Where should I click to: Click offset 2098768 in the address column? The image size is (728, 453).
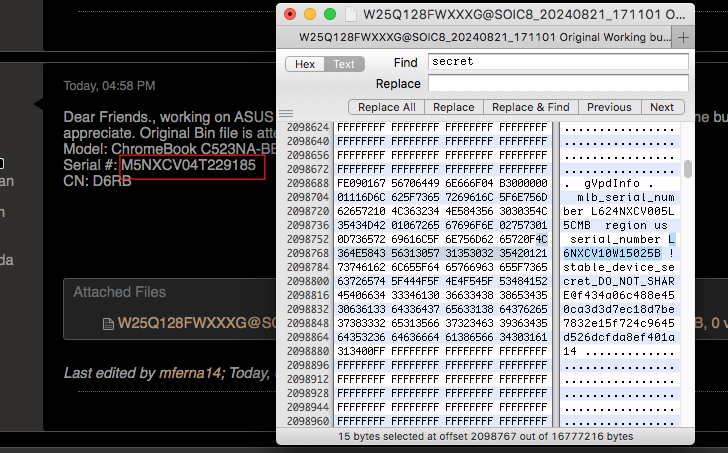[308, 253]
